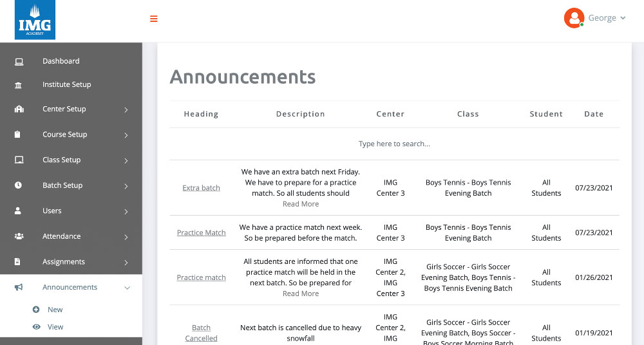Collapse the Announcements menu chevron

click(x=127, y=288)
